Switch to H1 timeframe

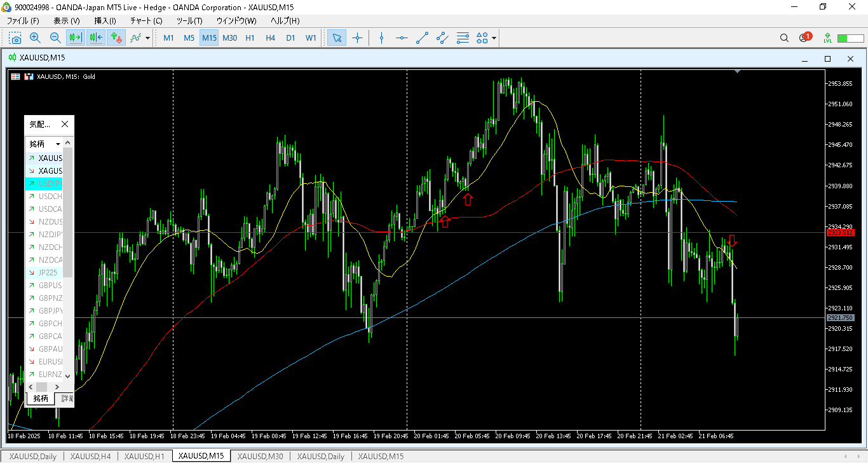coord(250,38)
